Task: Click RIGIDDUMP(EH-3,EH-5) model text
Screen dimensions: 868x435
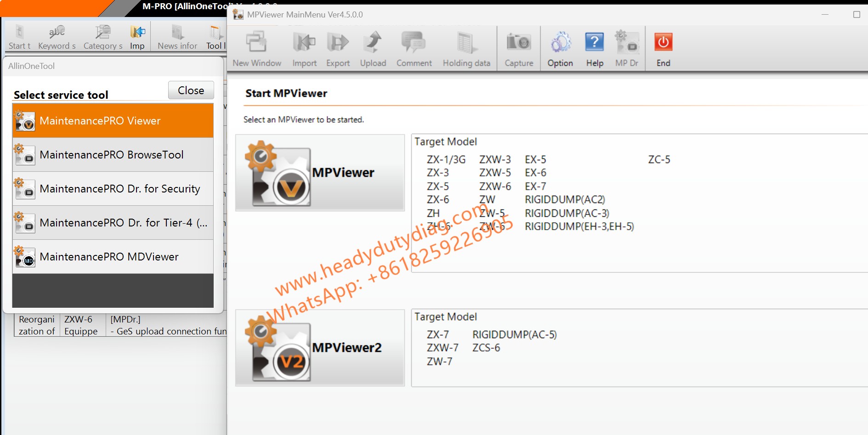Action: [579, 226]
